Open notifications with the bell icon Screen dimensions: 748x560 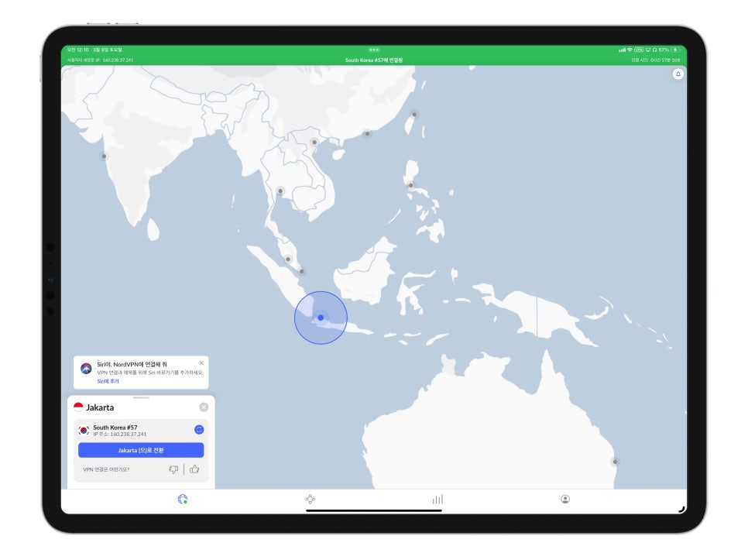pyautogui.click(x=678, y=74)
